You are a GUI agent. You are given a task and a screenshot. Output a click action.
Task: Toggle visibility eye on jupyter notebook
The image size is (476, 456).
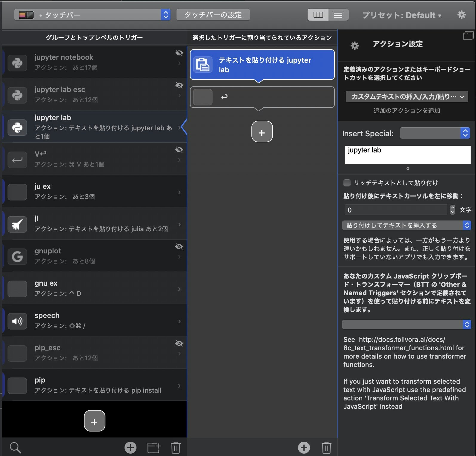(x=179, y=53)
